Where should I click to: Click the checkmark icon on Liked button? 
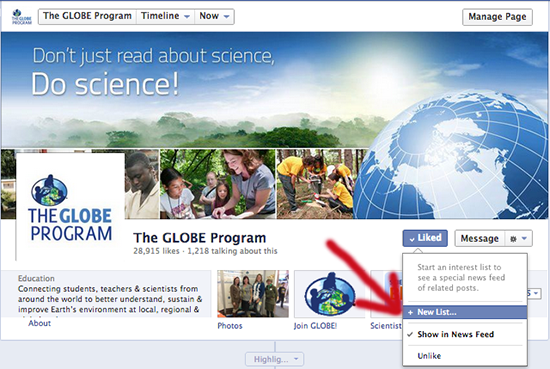(412, 239)
